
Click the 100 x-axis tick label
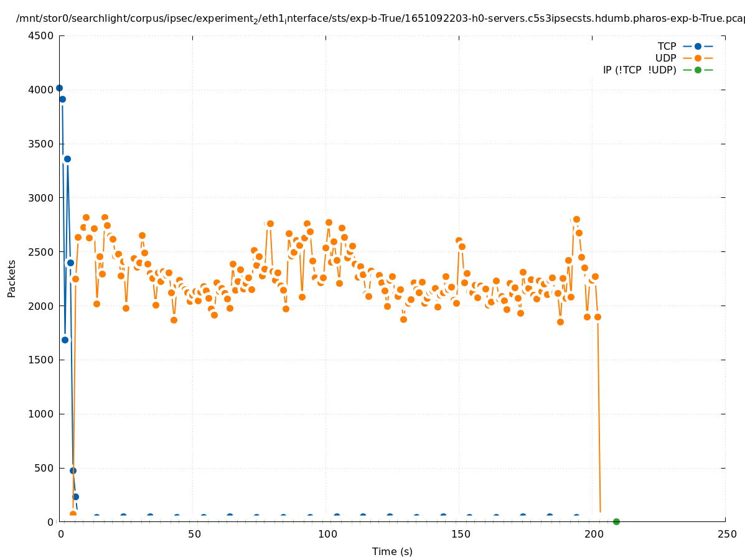point(326,534)
